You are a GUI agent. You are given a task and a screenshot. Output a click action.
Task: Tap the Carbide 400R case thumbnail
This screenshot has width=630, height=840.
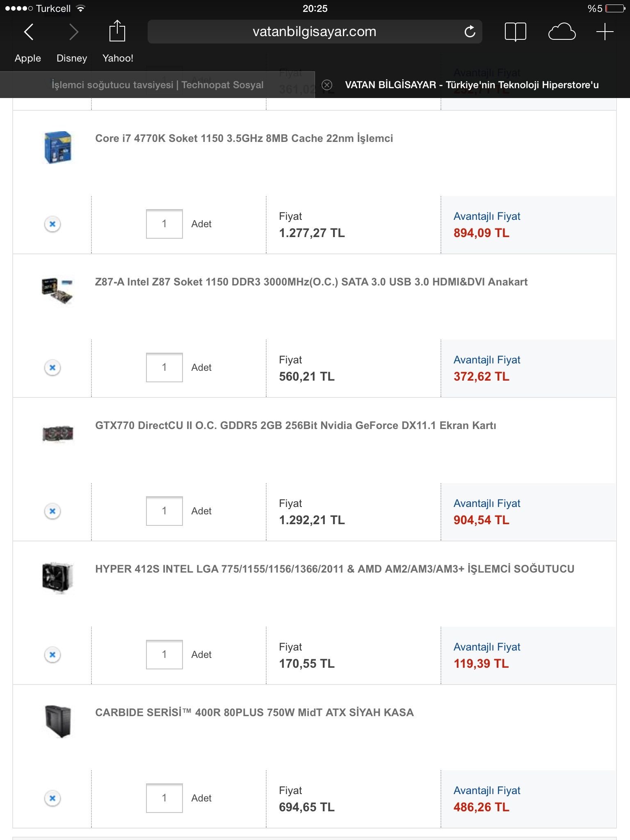(x=57, y=721)
